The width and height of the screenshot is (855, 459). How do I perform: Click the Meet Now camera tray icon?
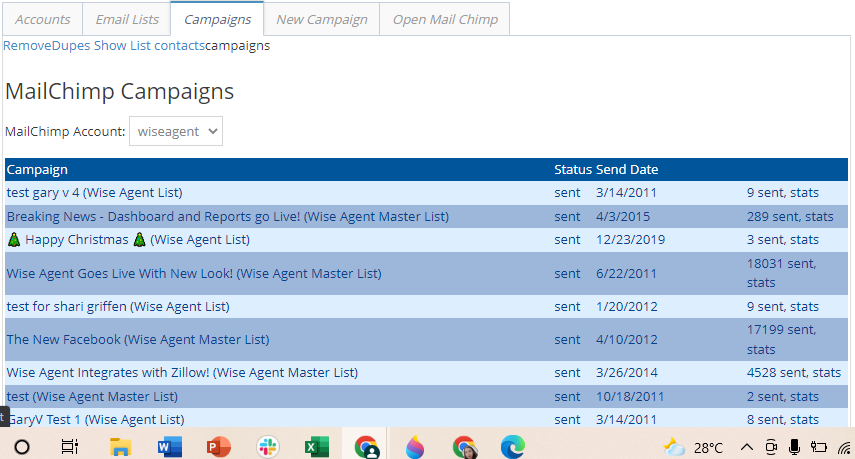[771, 448]
